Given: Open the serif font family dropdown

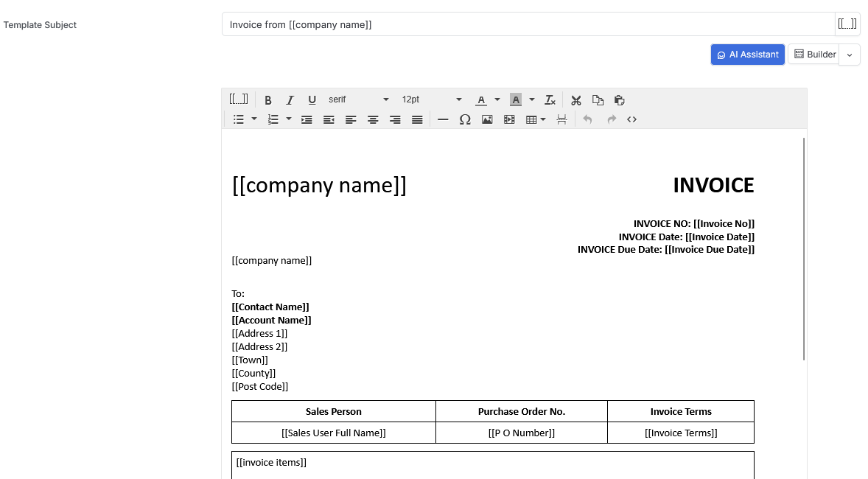Looking at the screenshot, I should [358, 99].
